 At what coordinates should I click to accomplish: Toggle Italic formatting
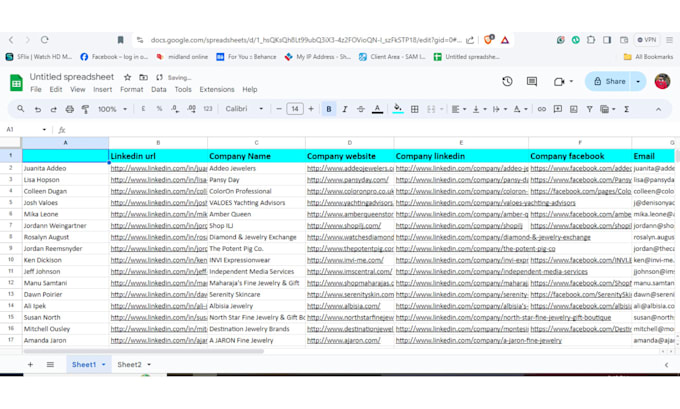(x=345, y=109)
